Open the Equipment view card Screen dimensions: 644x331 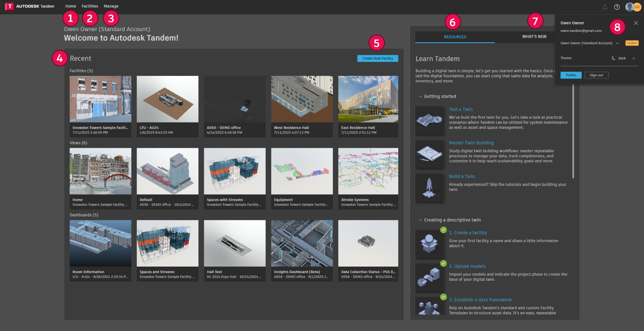[302, 178]
